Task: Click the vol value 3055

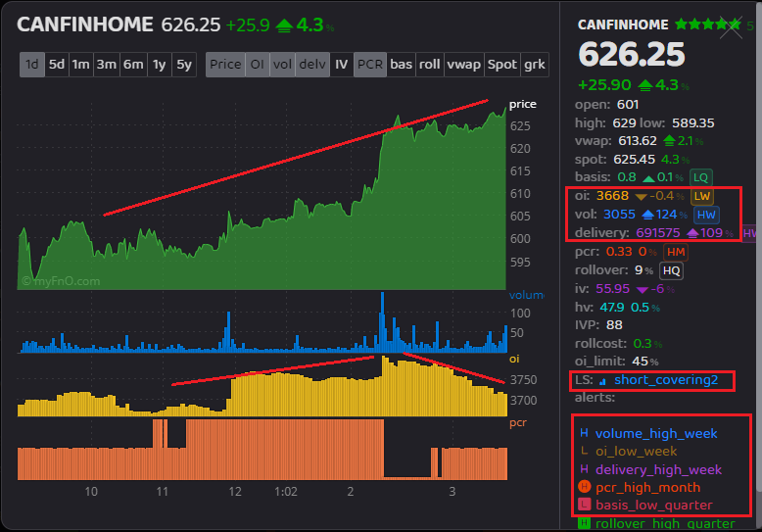Action: (x=619, y=215)
